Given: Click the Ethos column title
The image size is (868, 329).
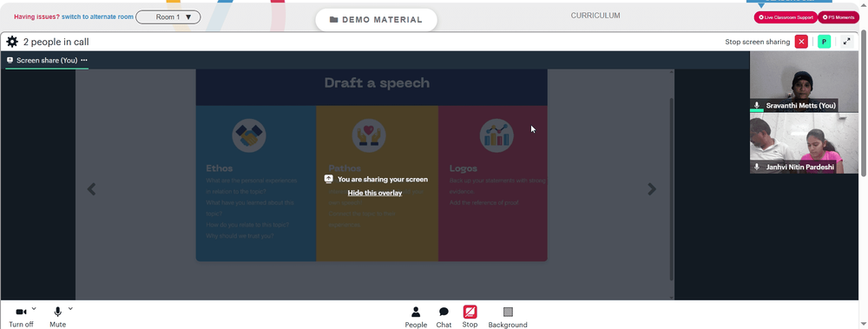Looking at the screenshot, I should [220, 168].
